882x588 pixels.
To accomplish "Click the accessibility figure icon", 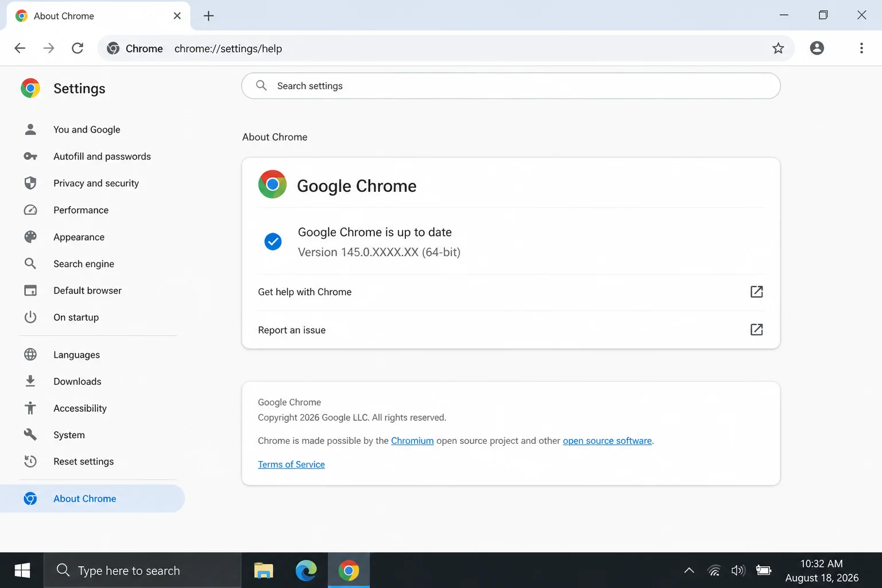I will point(30,408).
